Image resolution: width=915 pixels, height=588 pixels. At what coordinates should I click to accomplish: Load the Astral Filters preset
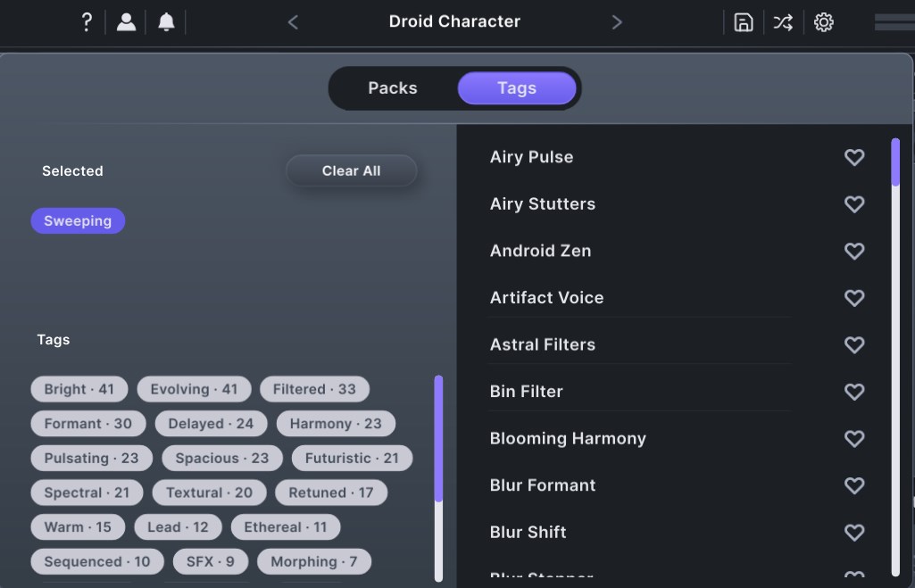543,344
